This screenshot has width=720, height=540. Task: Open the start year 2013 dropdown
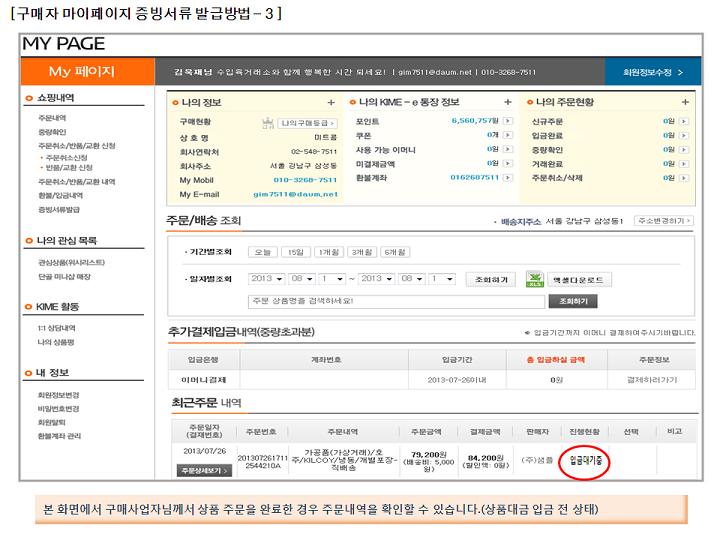point(262,279)
